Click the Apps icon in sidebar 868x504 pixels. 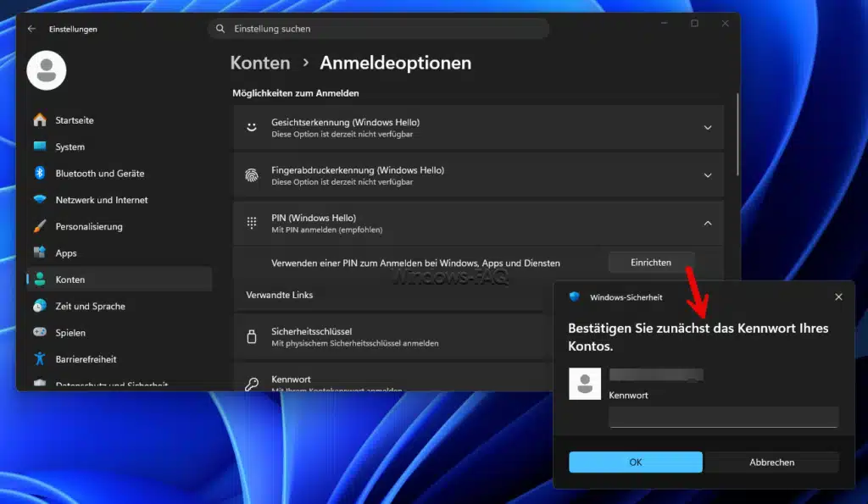click(x=40, y=252)
